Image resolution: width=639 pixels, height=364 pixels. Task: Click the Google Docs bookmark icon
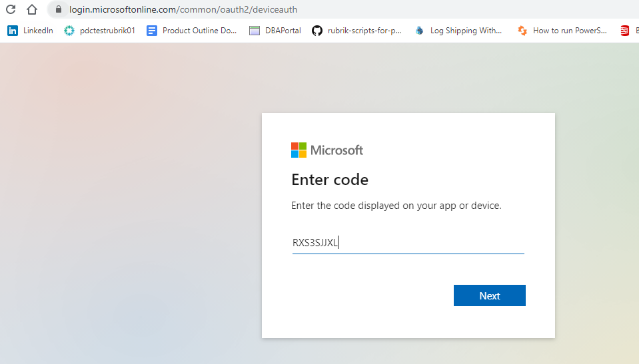(x=152, y=31)
